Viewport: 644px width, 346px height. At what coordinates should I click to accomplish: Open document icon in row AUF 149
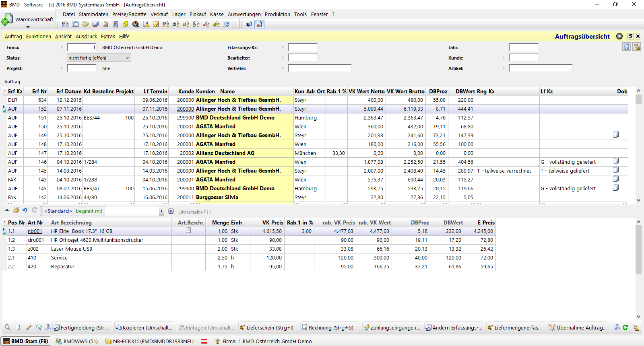point(615,135)
